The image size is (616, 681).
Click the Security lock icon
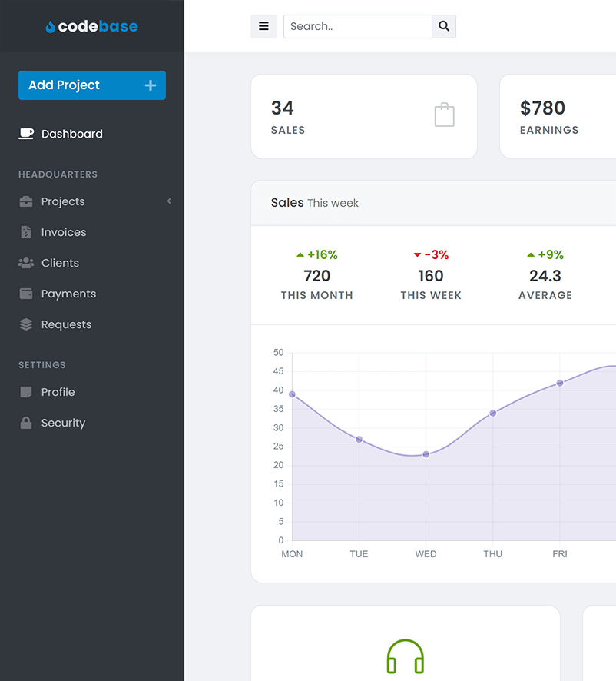click(x=26, y=423)
